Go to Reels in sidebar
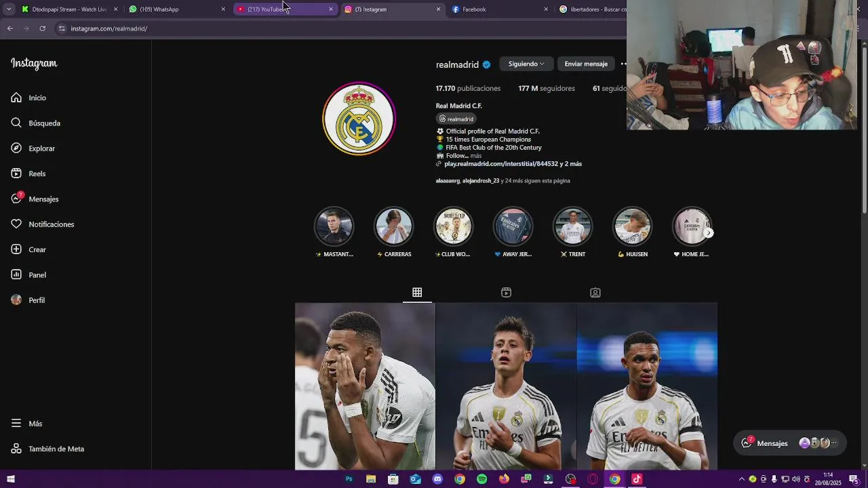 click(x=28, y=174)
